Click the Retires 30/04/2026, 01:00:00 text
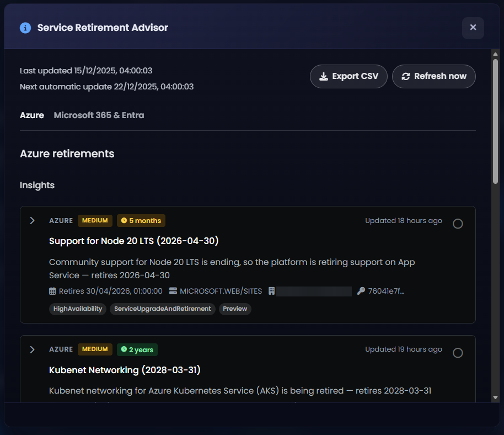 point(111,291)
